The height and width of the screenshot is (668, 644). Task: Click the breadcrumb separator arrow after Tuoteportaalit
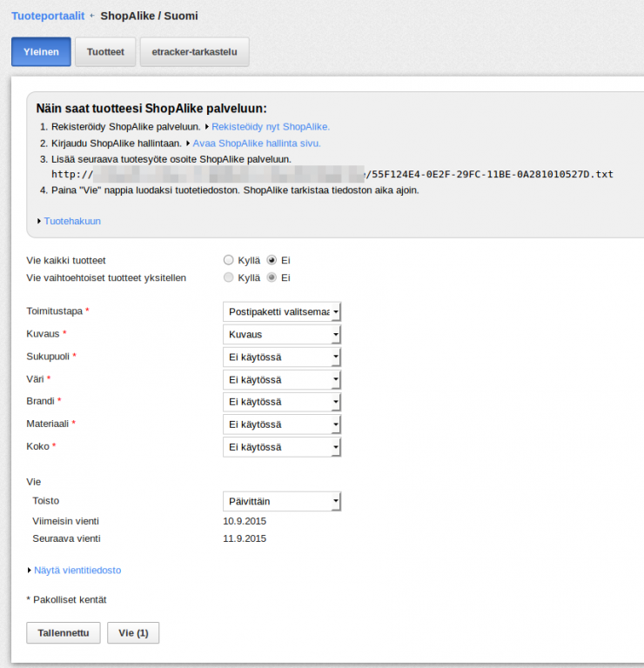click(x=92, y=16)
